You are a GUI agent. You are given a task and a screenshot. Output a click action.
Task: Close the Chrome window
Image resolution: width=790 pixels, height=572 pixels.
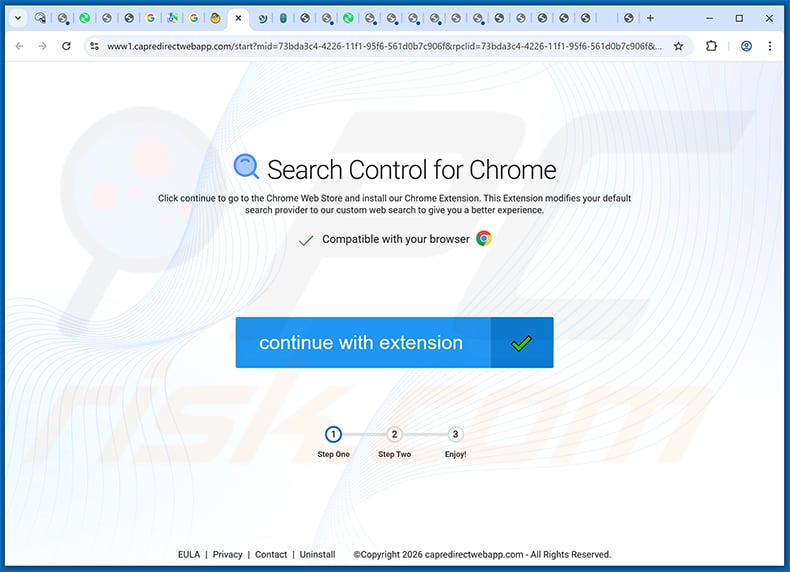[769, 18]
